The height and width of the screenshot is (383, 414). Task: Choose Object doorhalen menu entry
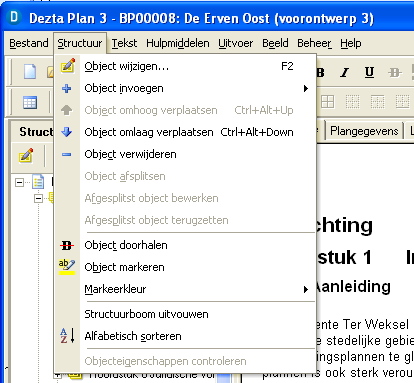click(x=185, y=245)
